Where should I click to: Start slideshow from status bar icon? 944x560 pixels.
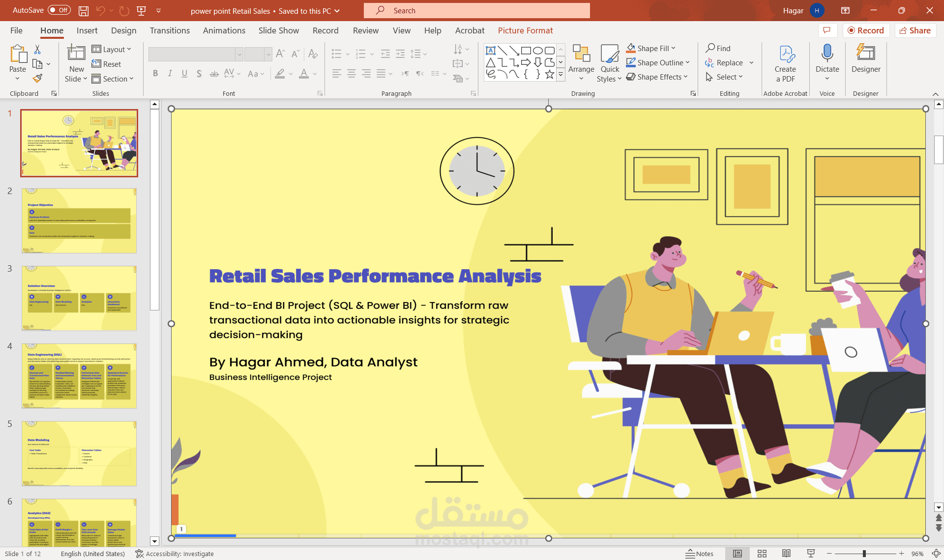tap(811, 554)
